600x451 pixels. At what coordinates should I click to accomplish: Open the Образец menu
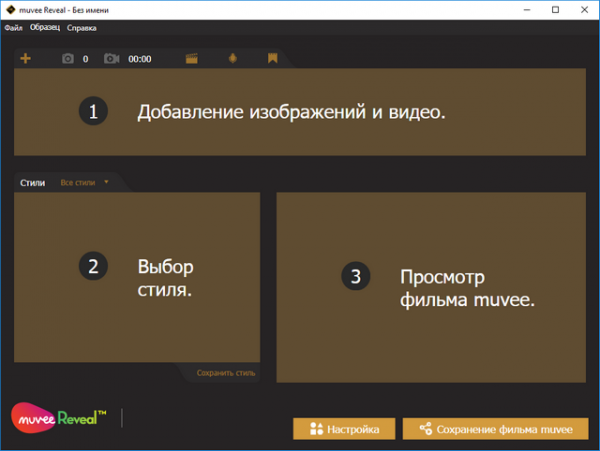coord(45,28)
